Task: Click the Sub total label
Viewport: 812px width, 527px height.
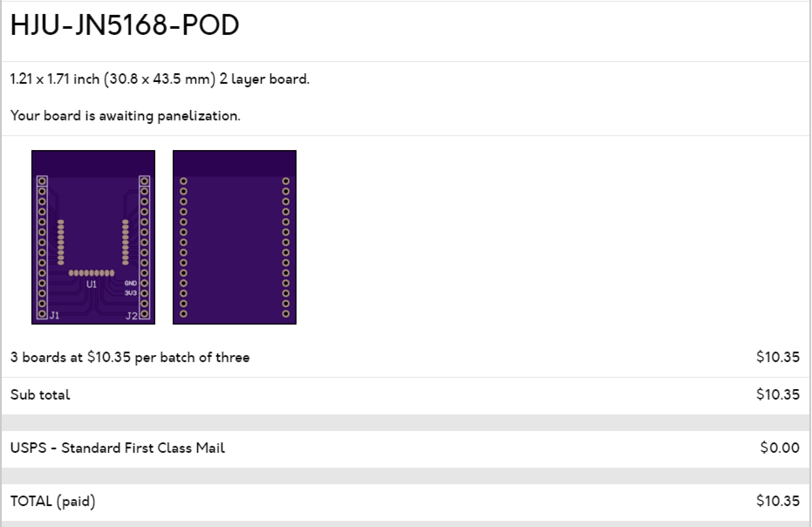Action: pyautogui.click(x=40, y=395)
